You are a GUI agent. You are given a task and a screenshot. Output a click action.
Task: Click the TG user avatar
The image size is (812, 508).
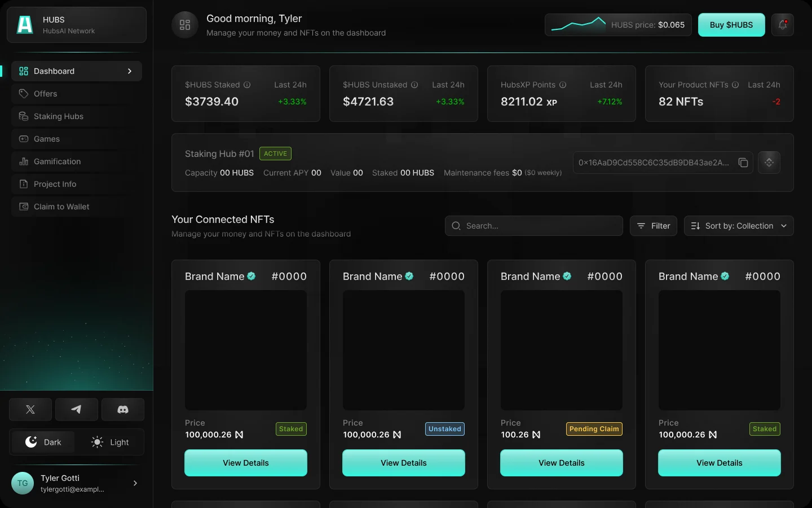coord(23,483)
